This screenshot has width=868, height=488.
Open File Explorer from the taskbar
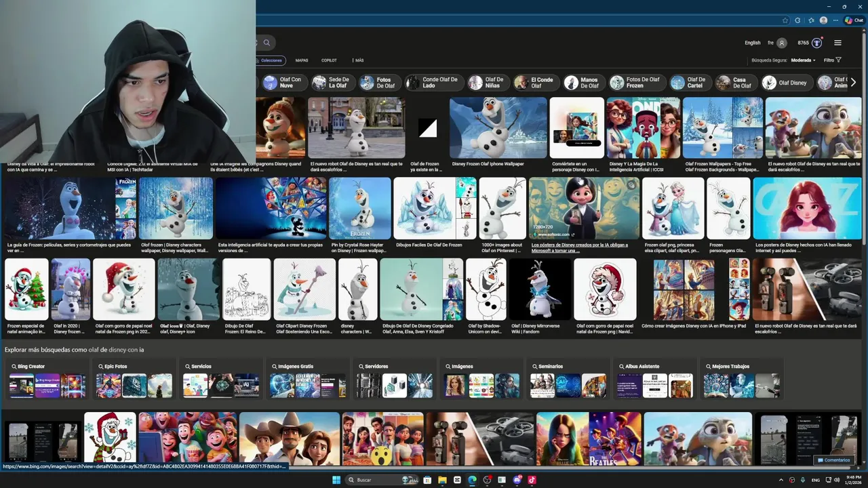pos(442,480)
